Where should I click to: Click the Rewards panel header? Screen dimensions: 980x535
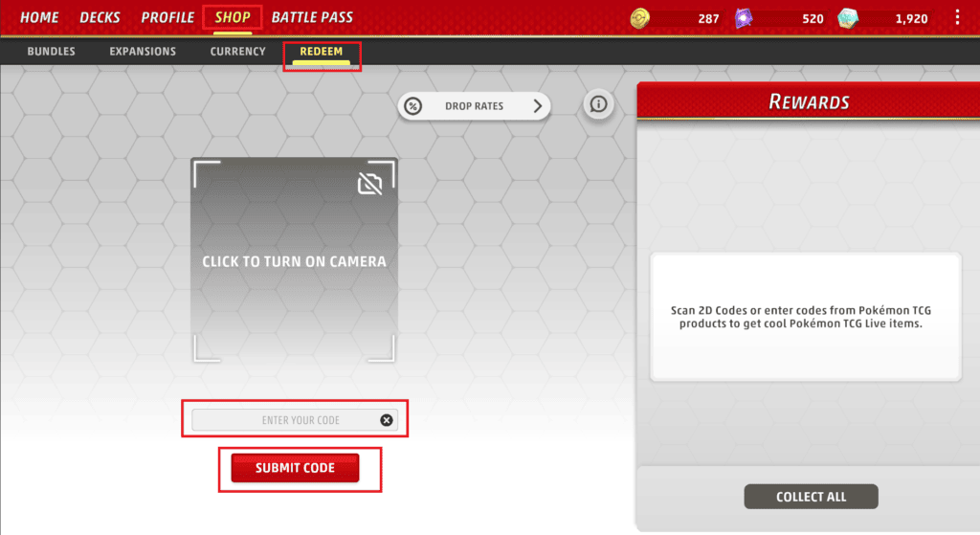(x=809, y=101)
